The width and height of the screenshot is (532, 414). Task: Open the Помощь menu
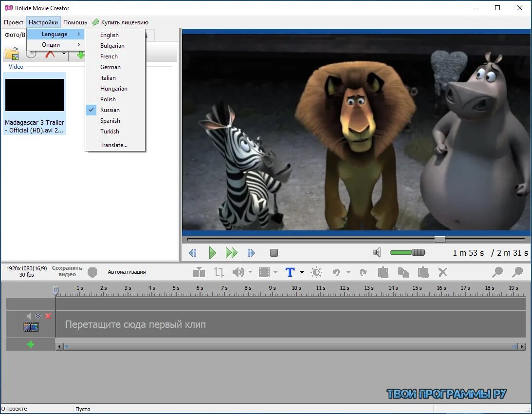pos(75,22)
